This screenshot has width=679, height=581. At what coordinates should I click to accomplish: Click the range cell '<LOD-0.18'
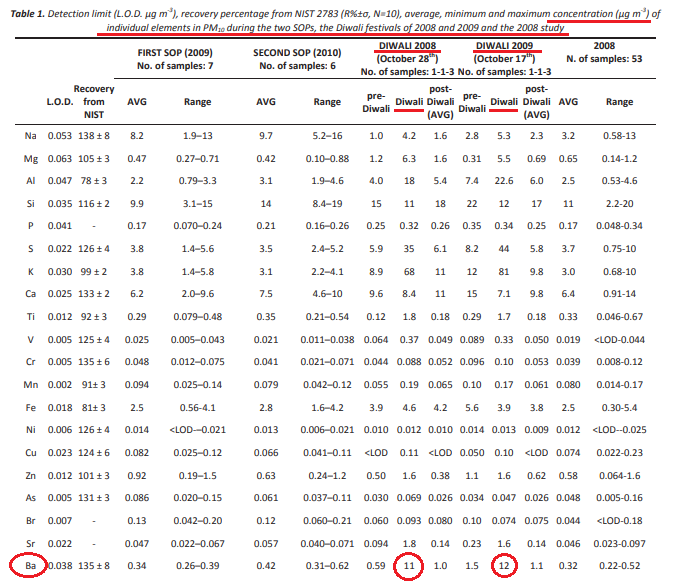pos(619,521)
